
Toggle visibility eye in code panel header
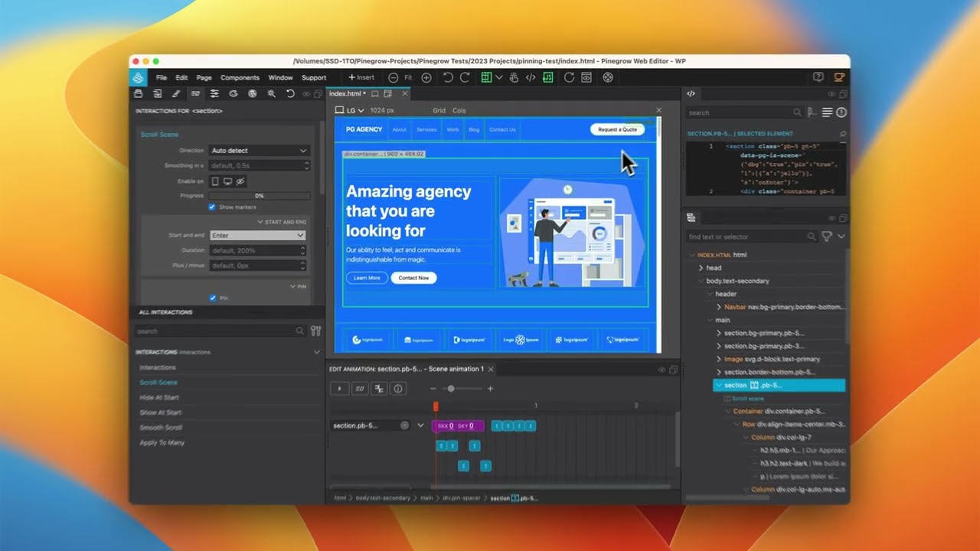[833, 94]
